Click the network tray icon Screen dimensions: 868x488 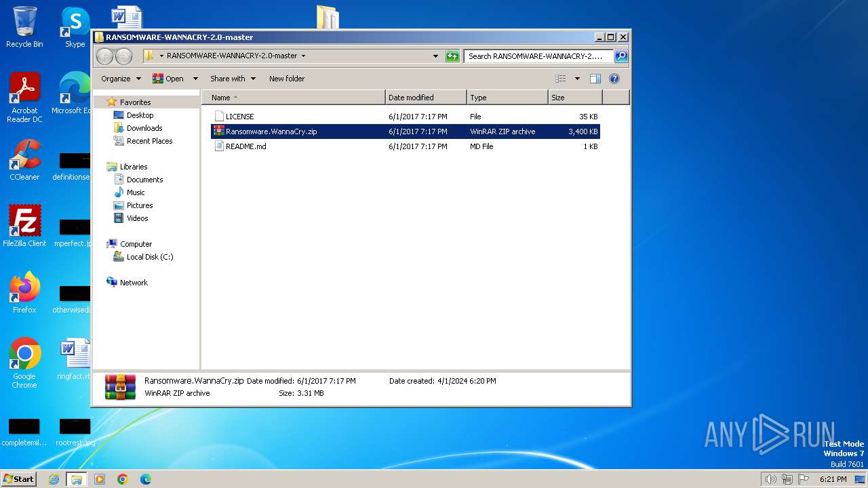pyautogui.click(x=787, y=479)
